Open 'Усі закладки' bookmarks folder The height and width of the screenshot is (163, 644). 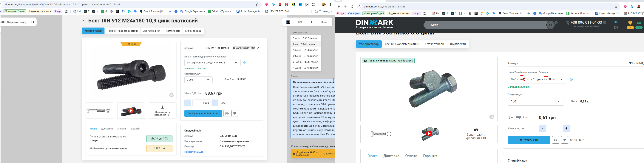tap(323, 12)
